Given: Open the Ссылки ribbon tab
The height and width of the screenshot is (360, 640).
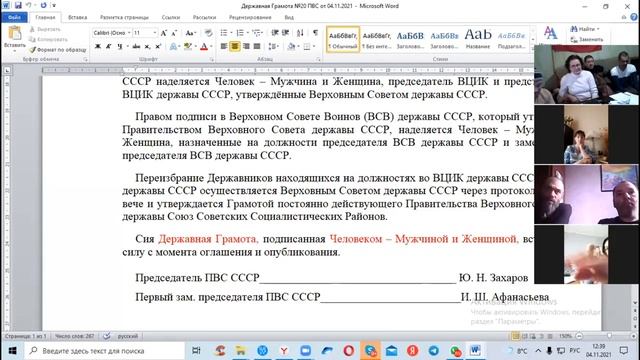Looking at the screenshot, I should pos(171,18).
